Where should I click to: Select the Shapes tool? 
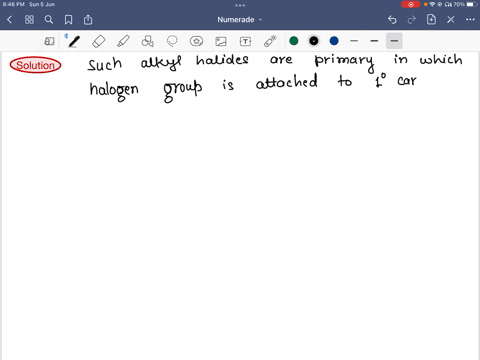pyautogui.click(x=148, y=41)
